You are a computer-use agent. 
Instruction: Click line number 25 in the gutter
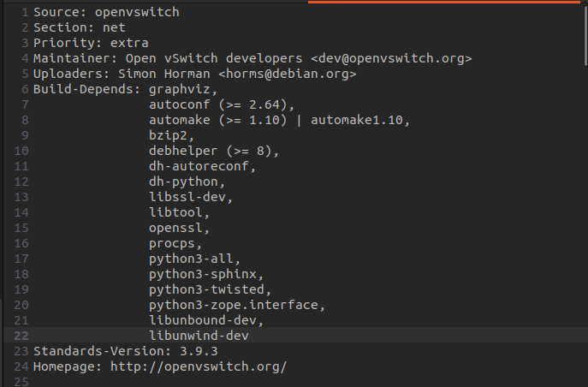tap(22, 382)
